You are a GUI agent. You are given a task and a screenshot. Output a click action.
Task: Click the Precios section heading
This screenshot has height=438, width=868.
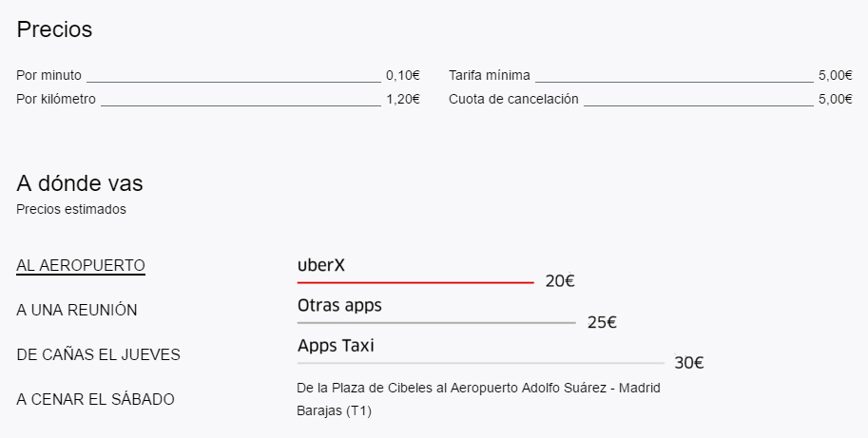(x=54, y=29)
